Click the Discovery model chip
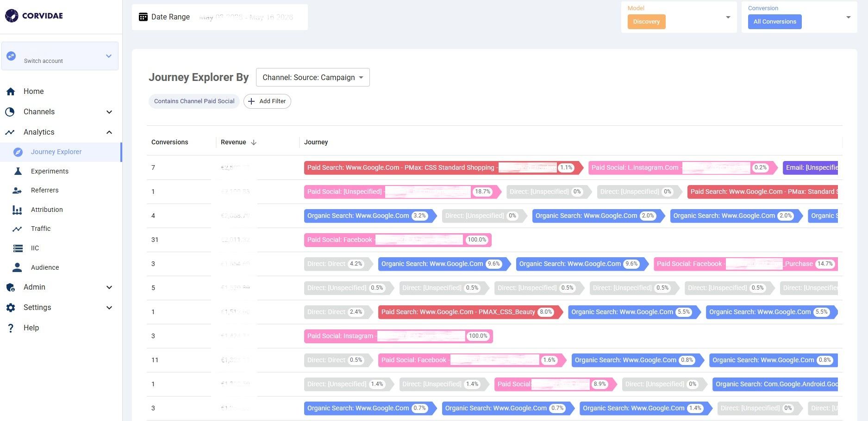 coord(646,22)
